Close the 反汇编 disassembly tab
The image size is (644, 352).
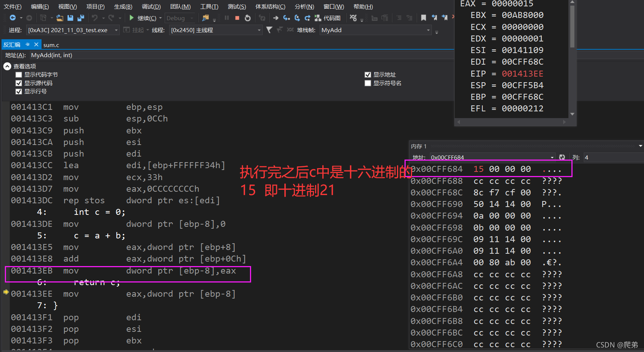pos(36,44)
